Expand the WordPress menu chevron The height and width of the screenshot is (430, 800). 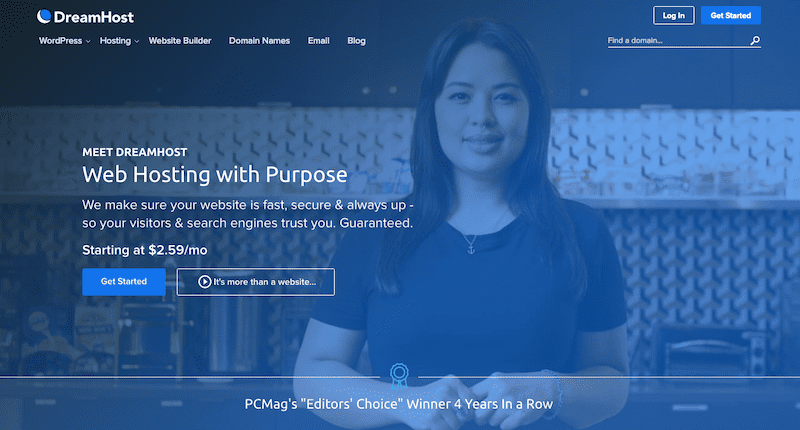click(88, 41)
